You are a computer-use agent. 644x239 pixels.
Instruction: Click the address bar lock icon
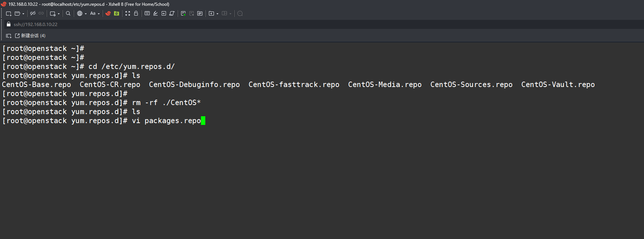coord(9,24)
